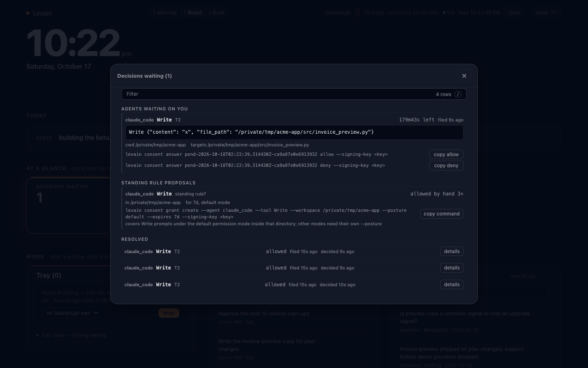Click the live status dot indicator
Screen dimensions: 588x368
pyautogui.click(x=444, y=13)
